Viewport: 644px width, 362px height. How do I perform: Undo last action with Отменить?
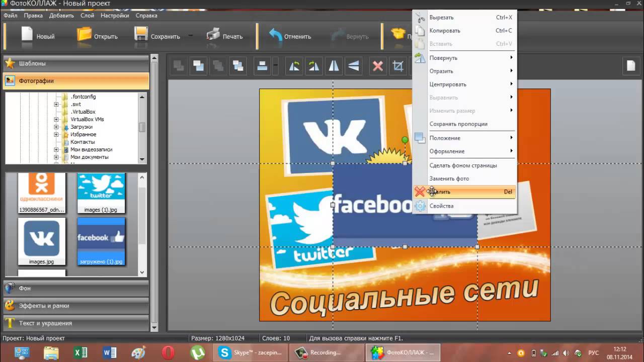tap(290, 36)
